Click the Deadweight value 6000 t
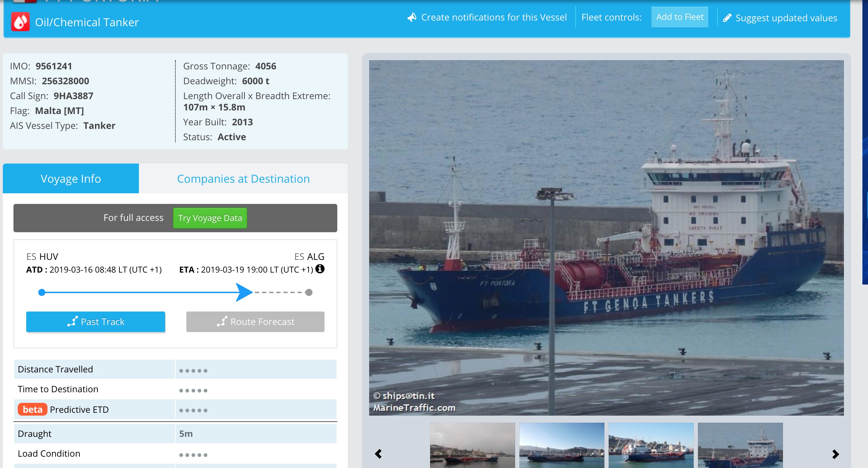This screenshot has width=868, height=468. click(256, 81)
